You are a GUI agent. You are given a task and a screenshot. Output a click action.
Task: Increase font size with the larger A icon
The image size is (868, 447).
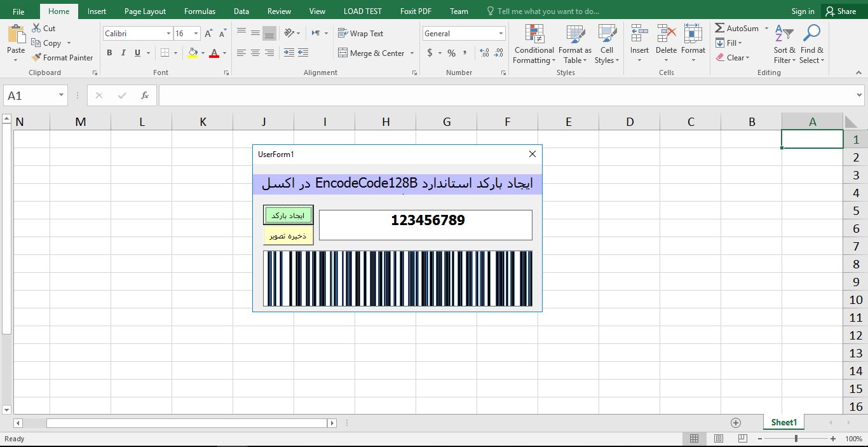pos(209,34)
